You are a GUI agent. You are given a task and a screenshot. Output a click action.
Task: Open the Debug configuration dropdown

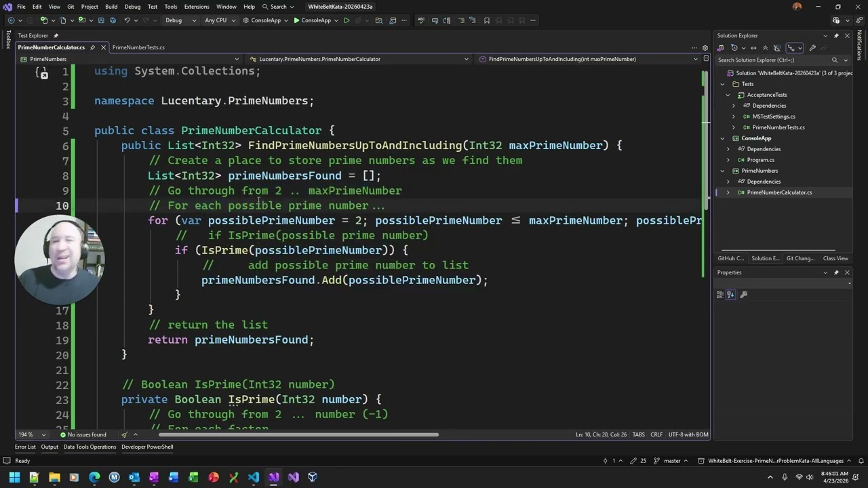click(x=180, y=20)
